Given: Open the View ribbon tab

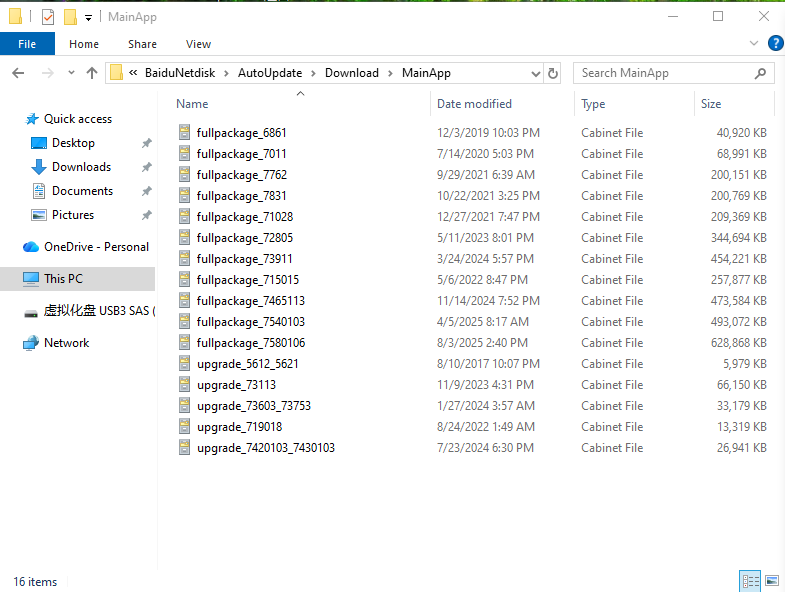Looking at the screenshot, I should click(x=198, y=44).
